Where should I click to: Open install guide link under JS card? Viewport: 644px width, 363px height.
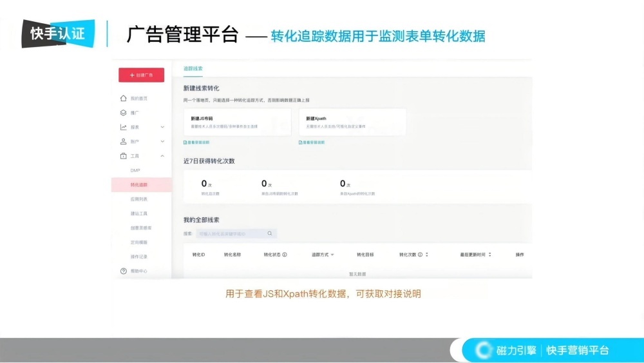tap(198, 142)
